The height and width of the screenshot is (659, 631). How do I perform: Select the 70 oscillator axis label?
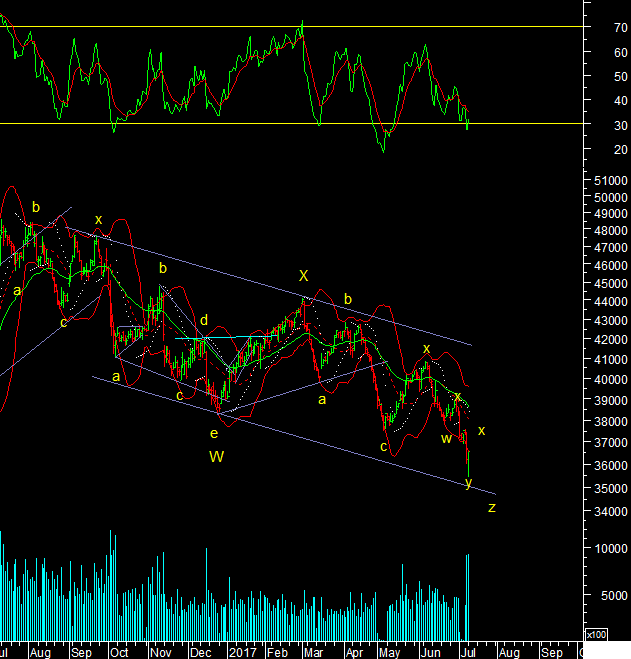click(620, 28)
